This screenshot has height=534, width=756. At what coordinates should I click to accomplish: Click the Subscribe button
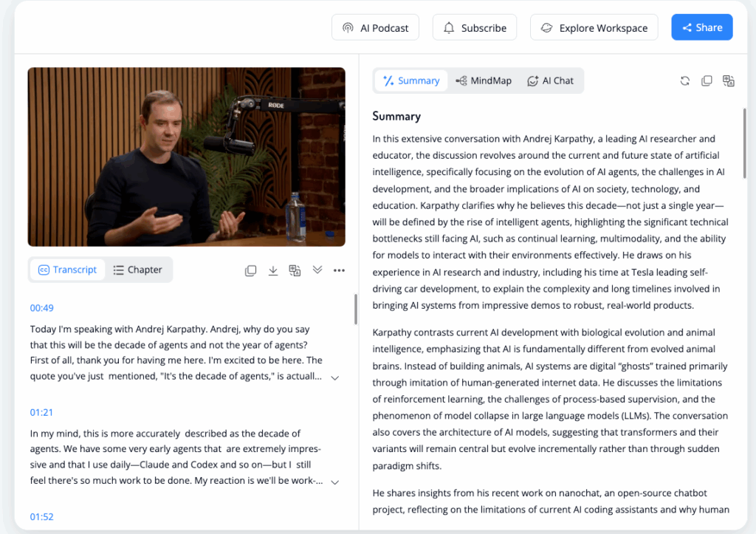pyautogui.click(x=475, y=27)
